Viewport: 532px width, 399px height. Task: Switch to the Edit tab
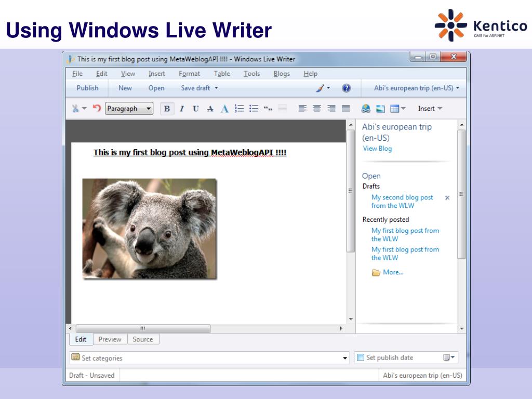pyautogui.click(x=81, y=339)
